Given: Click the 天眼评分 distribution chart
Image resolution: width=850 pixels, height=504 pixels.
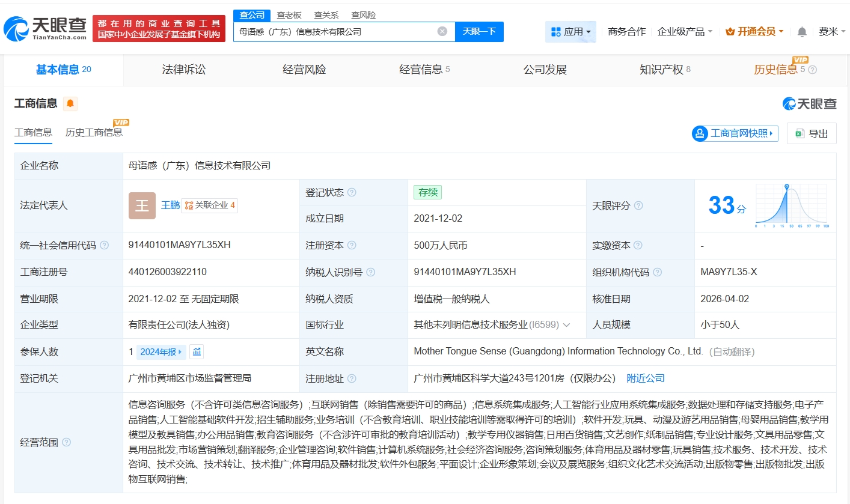Looking at the screenshot, I should click(x=792, y=206).
